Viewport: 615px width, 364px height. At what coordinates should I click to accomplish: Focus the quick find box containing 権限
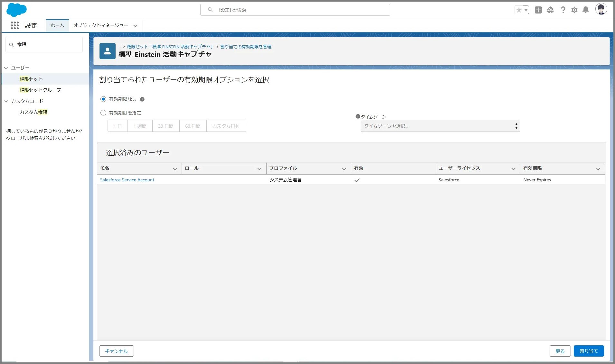point(44,45)
